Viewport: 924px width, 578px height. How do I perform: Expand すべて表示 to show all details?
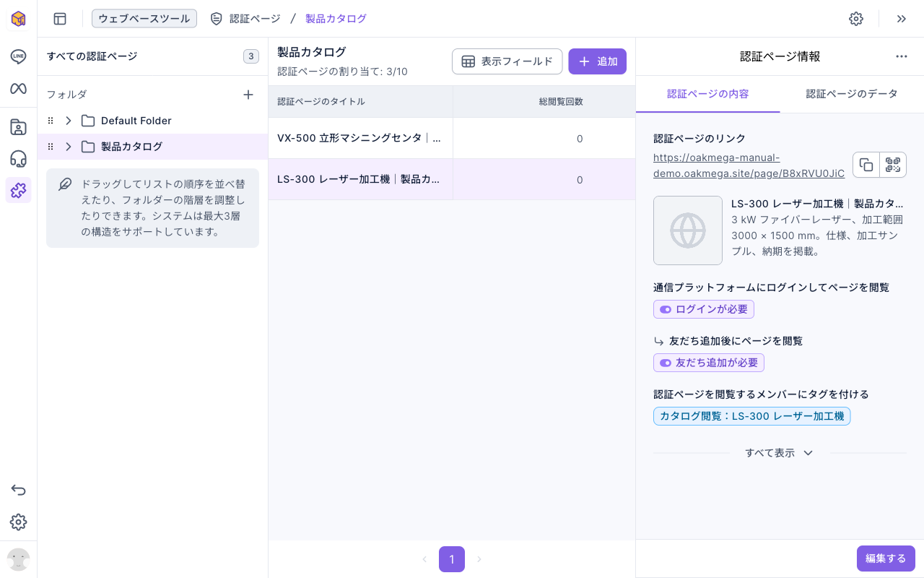pyautogui.click(x=780, y=453)
